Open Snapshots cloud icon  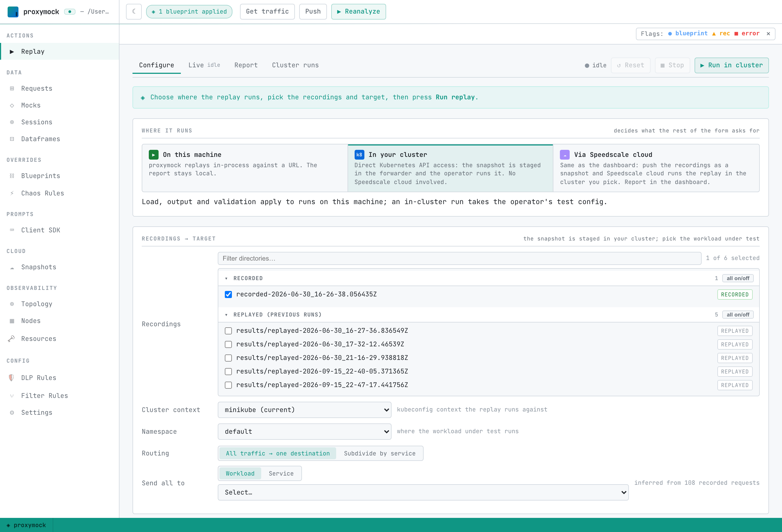pyautogui.click(x=12, y=268)
